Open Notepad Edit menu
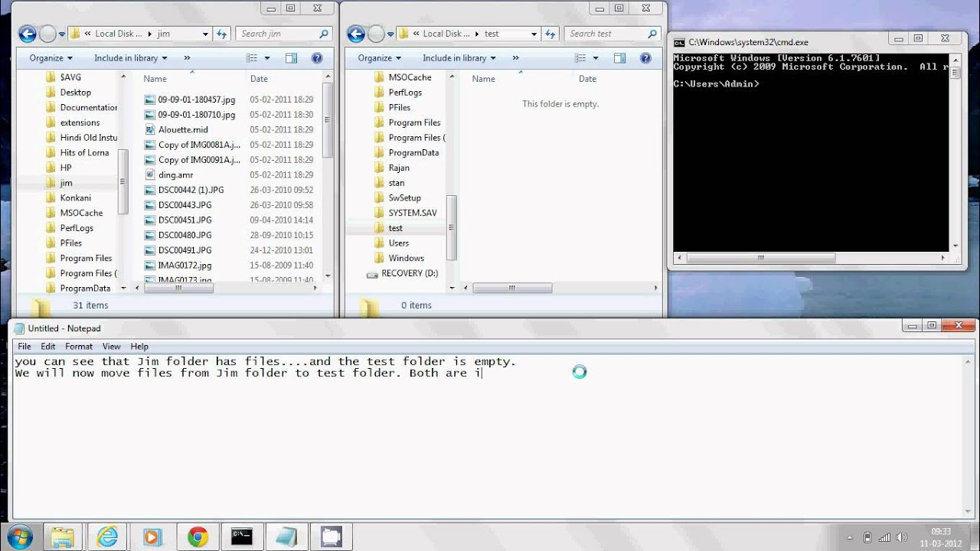Screen dimensions: 980x551 pos(47,347)
